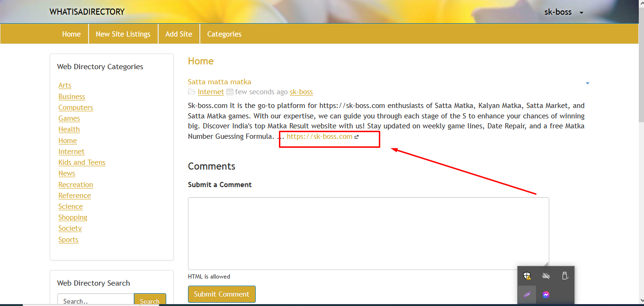Click the page vertical scrollbar

(640, 142)
